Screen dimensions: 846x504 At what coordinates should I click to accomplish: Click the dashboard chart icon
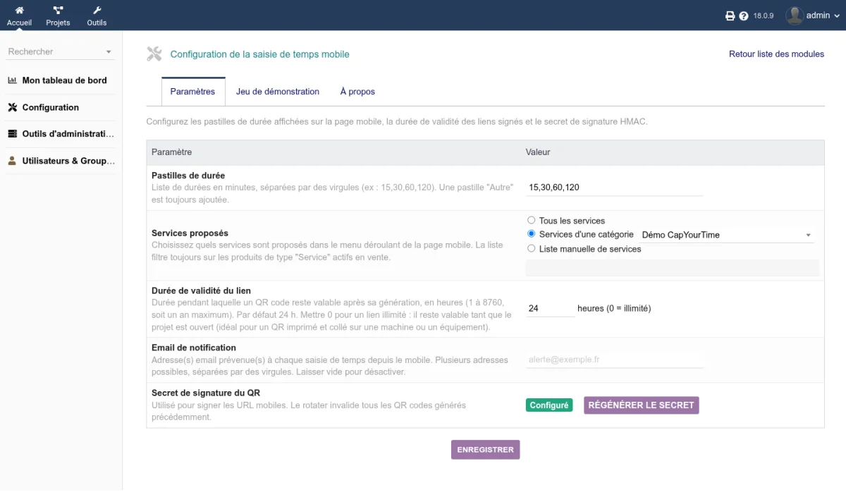(x=12, y=80)
